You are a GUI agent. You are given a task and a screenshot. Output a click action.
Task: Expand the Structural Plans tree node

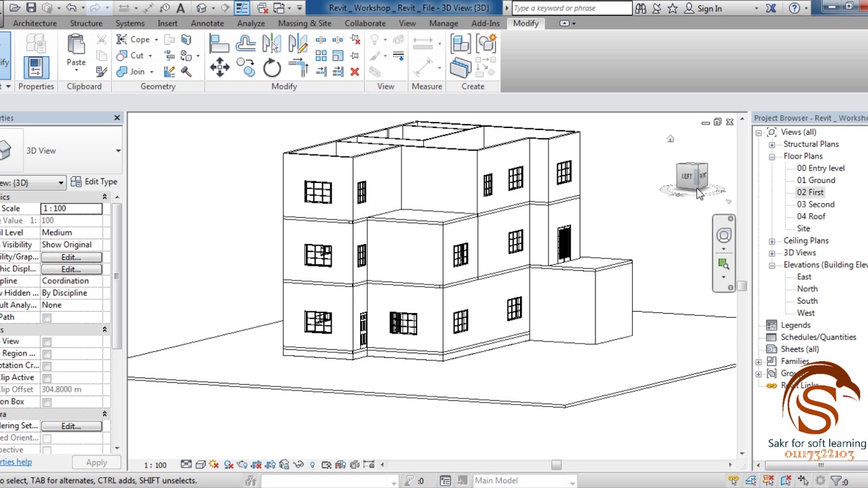tap(772, 144)
